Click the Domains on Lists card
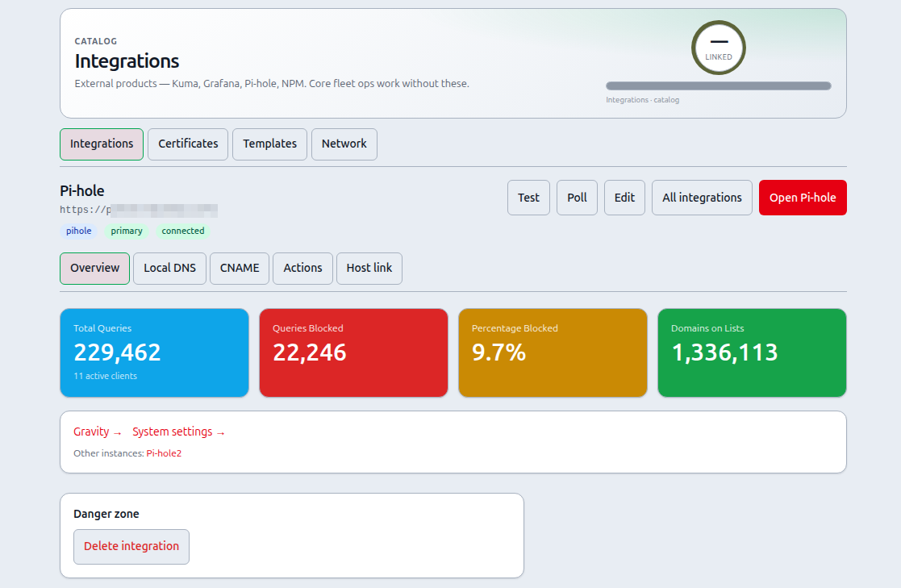The height and width of the screenshot is (588, 901). tap(752, 353)
